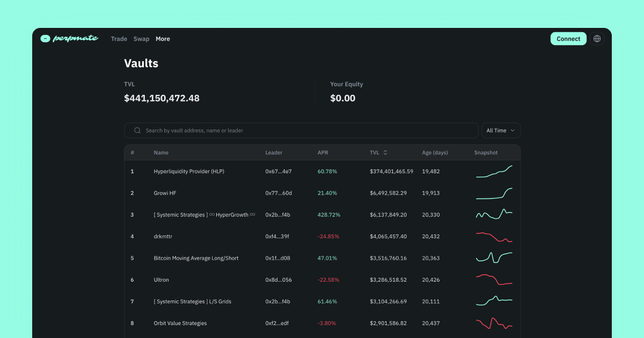
Task: View the Ultron snapshot chart
Action: [x=494, y=280]
